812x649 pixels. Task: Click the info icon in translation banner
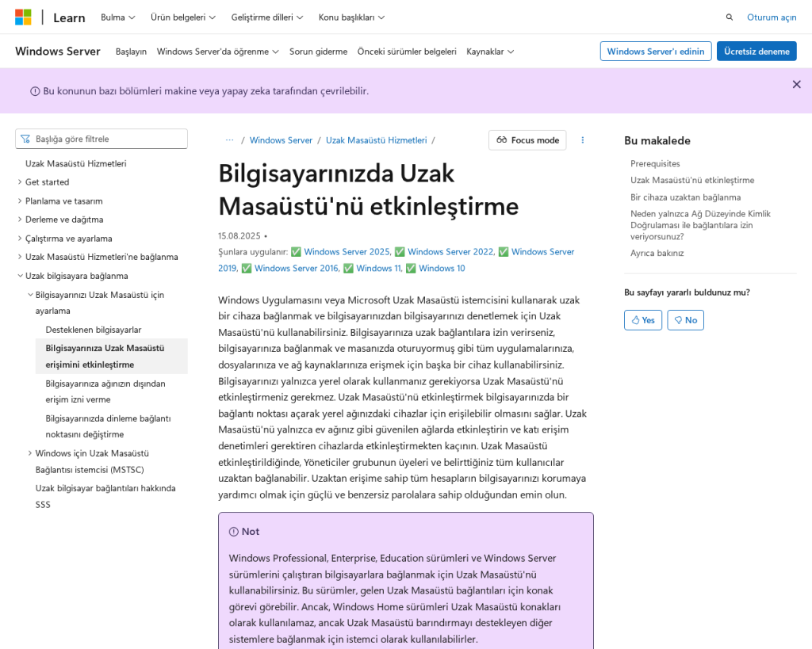(x=35, y=92)
